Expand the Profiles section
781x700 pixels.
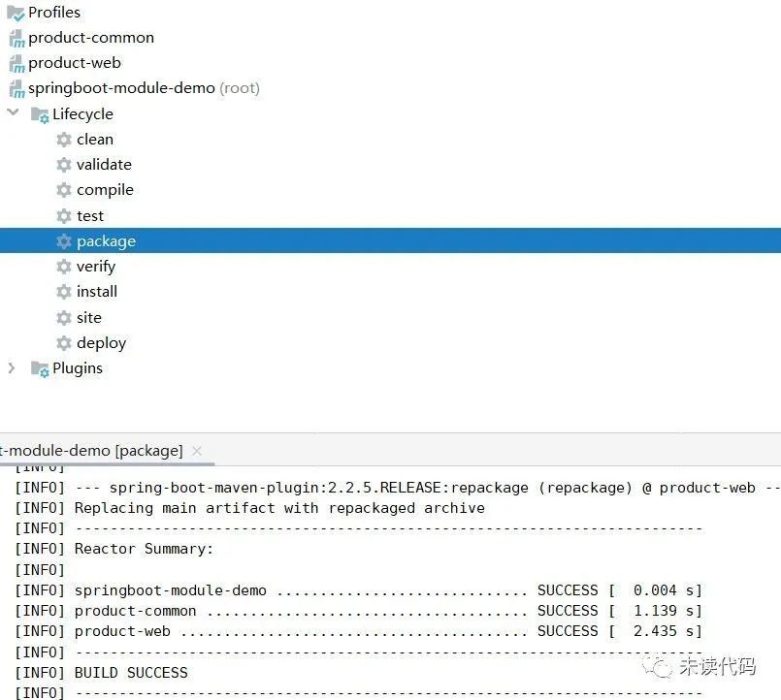51,13
